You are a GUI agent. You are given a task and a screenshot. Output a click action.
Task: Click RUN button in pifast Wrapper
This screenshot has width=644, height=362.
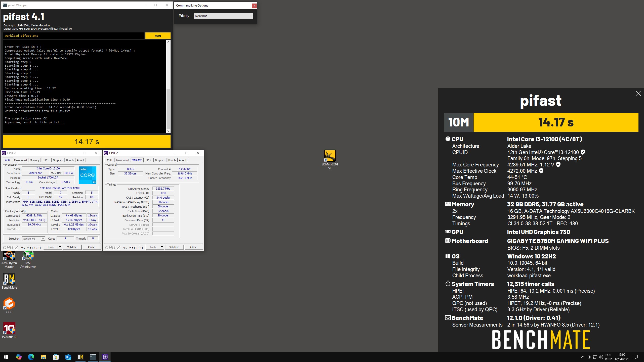coord(158,36)
